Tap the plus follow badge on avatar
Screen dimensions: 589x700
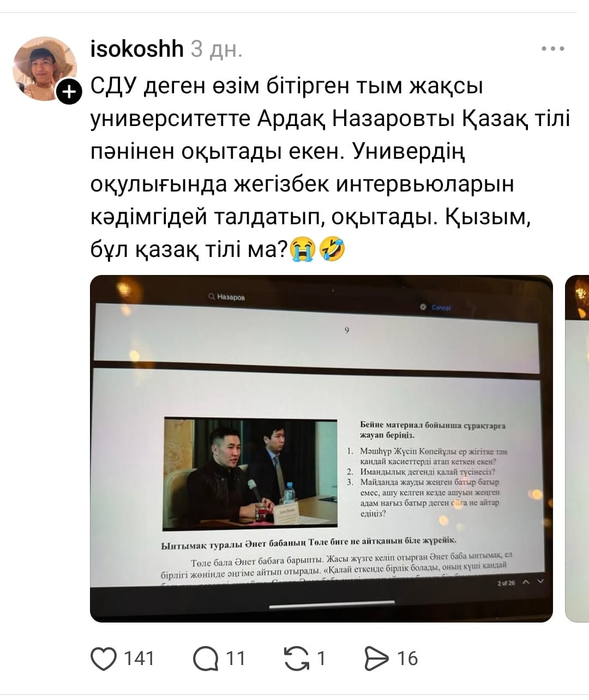tap(69, 92)
